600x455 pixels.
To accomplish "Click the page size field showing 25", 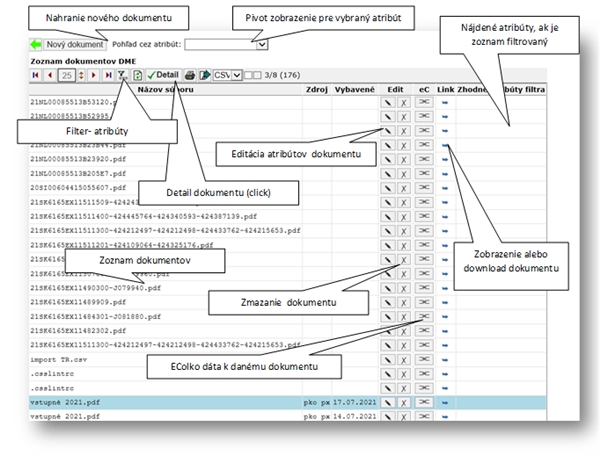I will click(x=67, y=75).
